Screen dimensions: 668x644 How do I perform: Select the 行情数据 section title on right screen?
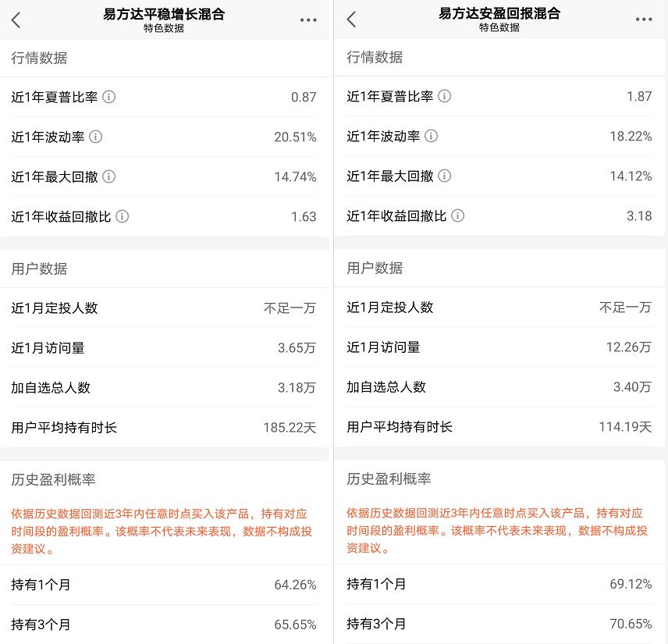pos(375,57)
